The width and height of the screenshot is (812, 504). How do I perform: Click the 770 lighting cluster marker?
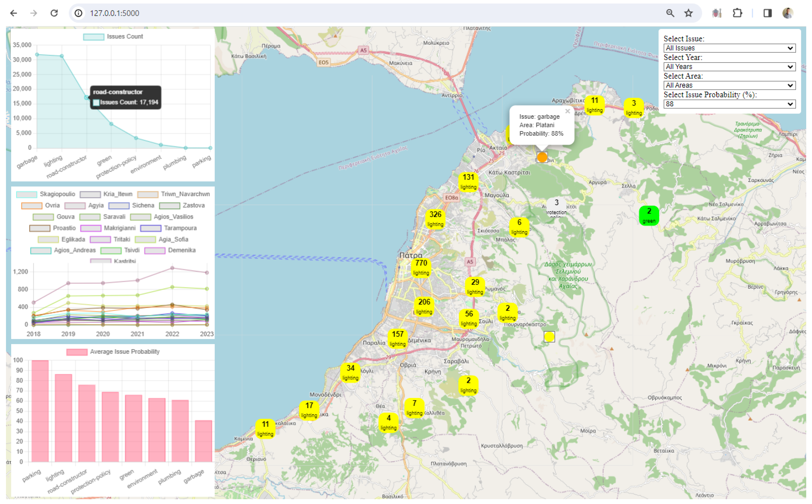[x=421, y=267]
